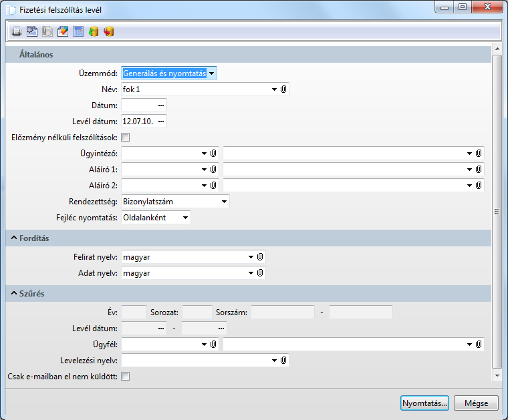Open the Név dropdown showing fok 1

(x=274, y=89)
